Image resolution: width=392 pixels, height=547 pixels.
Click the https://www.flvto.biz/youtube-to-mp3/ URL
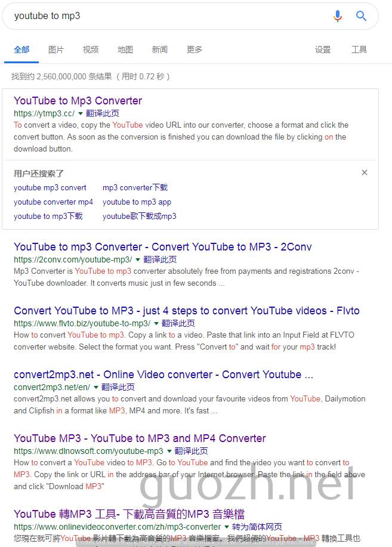point(82,324)
